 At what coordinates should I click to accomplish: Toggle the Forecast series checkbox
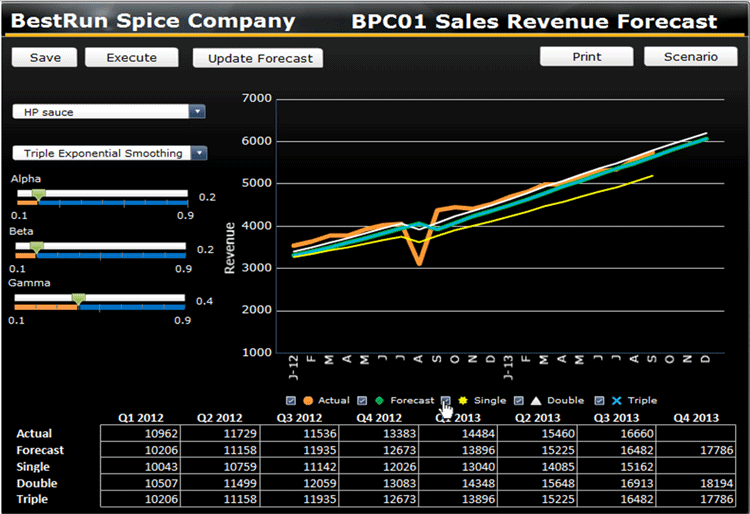(363, 401)
